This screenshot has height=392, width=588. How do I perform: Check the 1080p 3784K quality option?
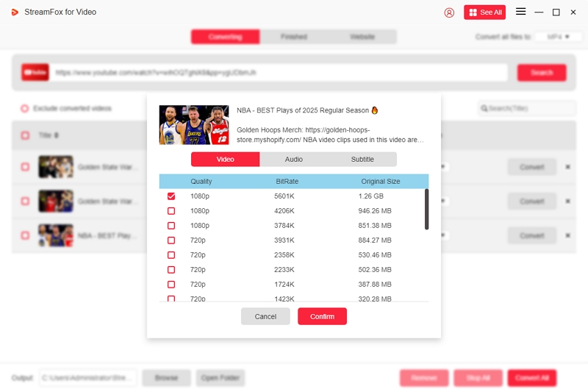pos(171,226)
